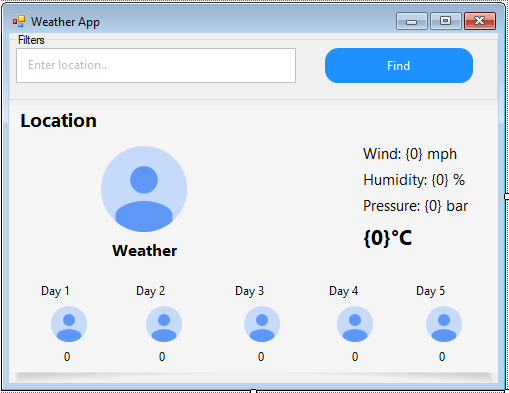Click the Location heading
509x393 pixels.
59,121
